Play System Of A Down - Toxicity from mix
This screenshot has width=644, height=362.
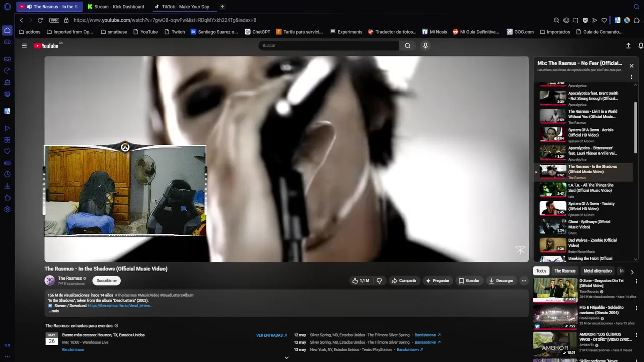tap(584, 208)
